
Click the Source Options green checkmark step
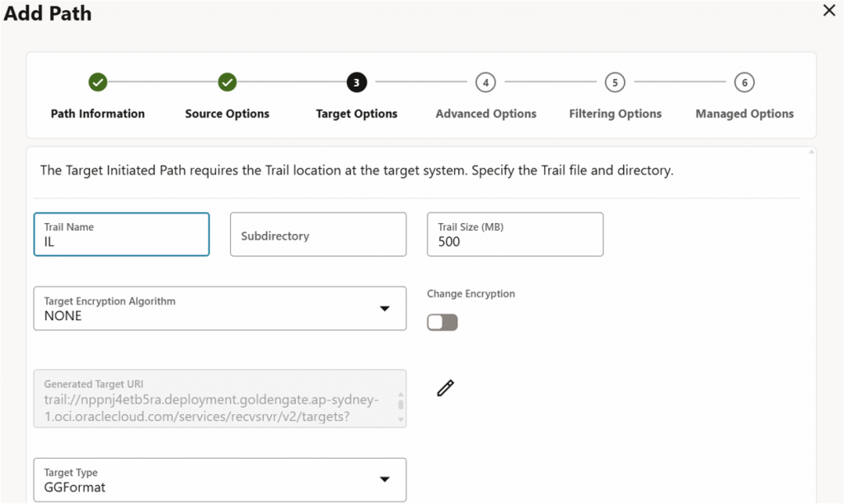point(227,82)
